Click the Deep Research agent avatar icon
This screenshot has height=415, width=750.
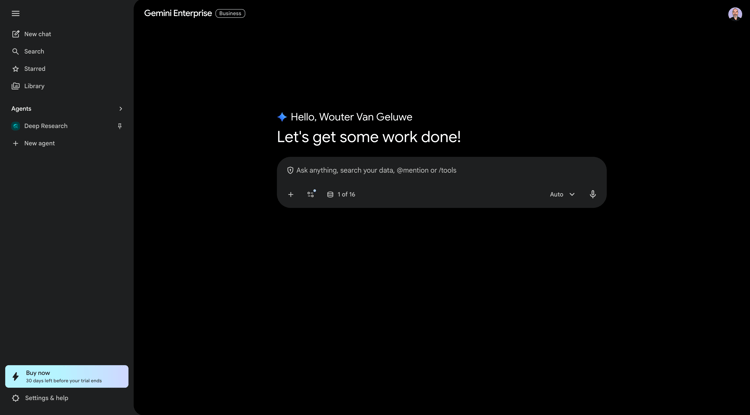click(x=15, y=126)
